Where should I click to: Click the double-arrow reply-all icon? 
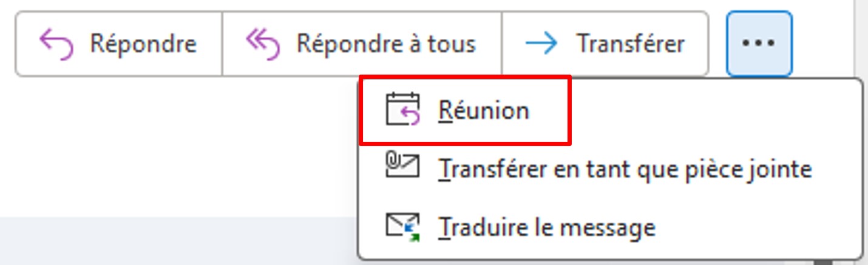click(262, 44)
